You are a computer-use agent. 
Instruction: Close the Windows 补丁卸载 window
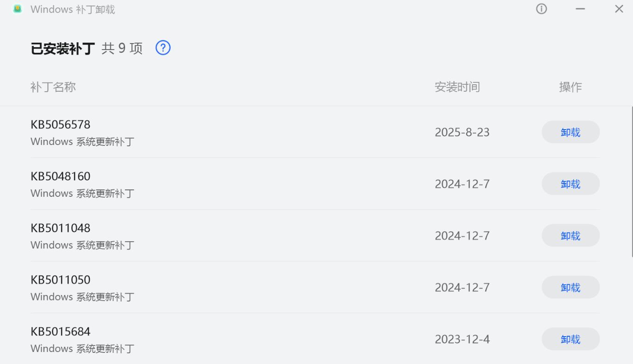pos(619,9)
